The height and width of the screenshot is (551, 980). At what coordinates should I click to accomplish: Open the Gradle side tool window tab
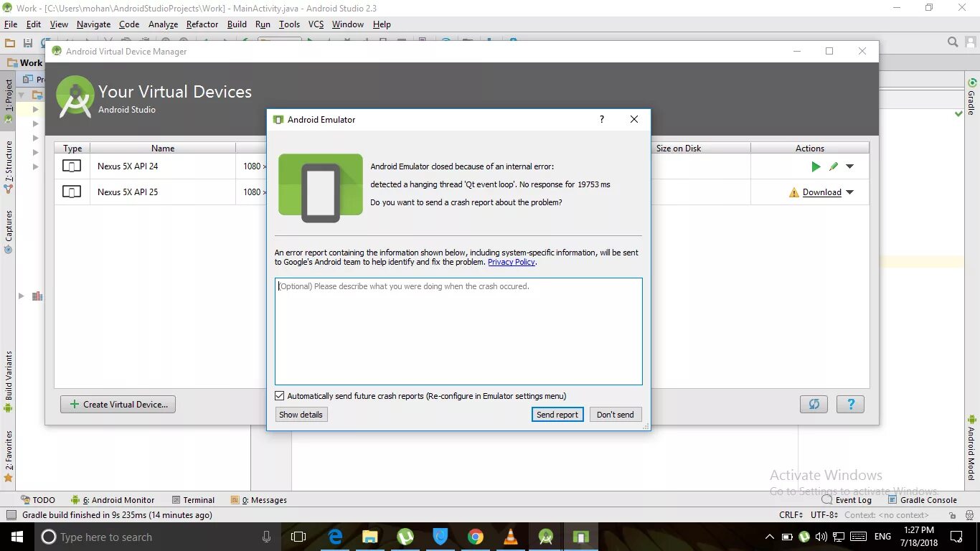(972, 96)
